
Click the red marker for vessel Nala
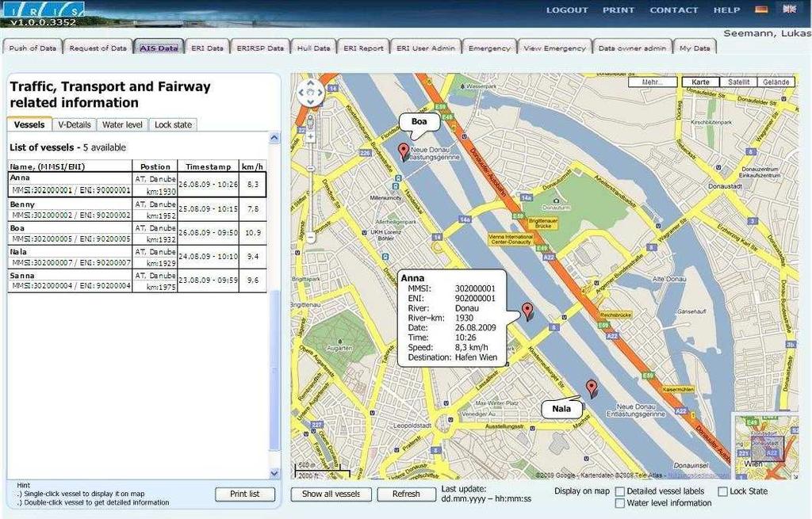592,387
